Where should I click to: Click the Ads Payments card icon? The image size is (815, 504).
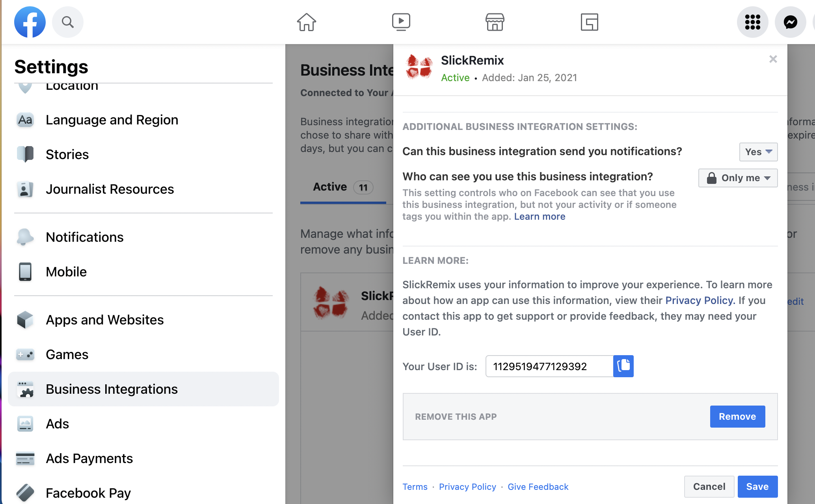[x=25, y=458]
